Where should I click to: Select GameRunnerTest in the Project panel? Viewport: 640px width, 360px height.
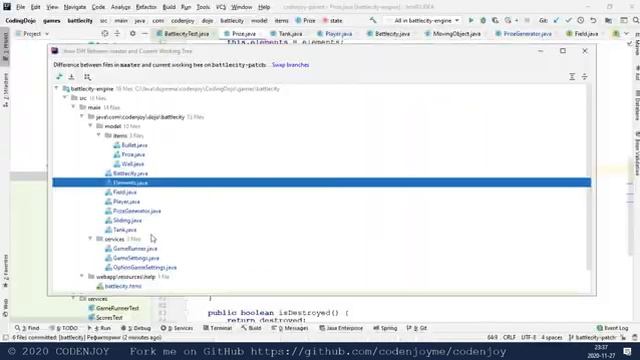[x=117, y=308]
